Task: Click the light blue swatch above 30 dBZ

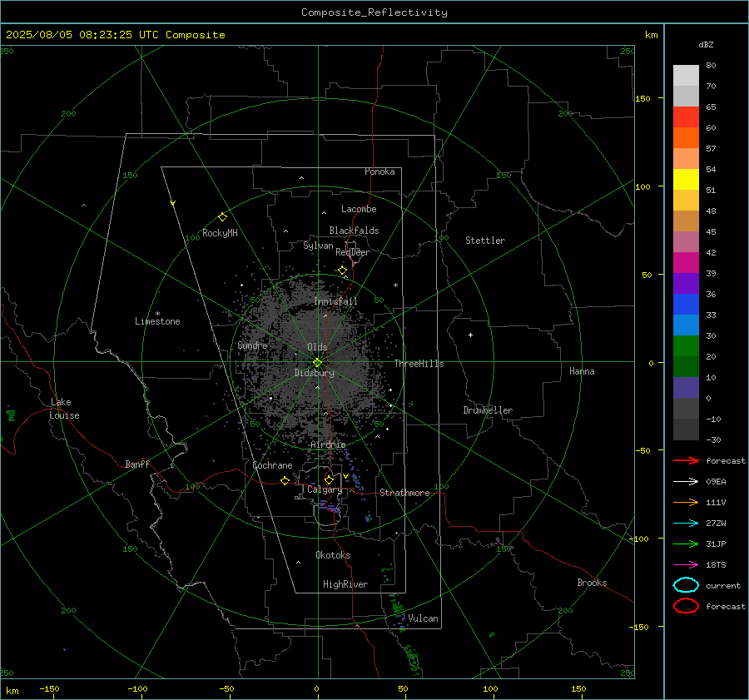Action: point(686,325)
